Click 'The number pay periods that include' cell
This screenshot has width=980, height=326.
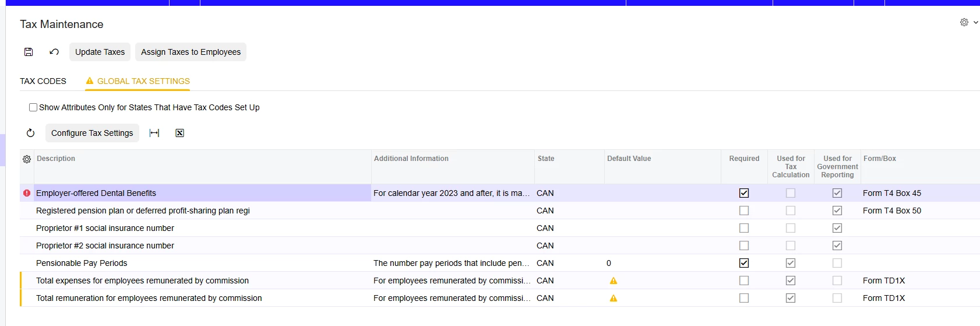coord(453,263)
